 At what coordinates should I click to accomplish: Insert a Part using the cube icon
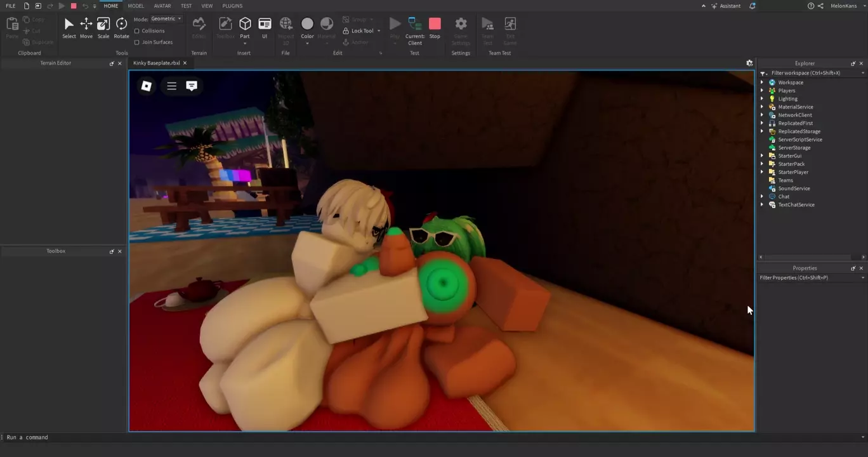point(245,25)
